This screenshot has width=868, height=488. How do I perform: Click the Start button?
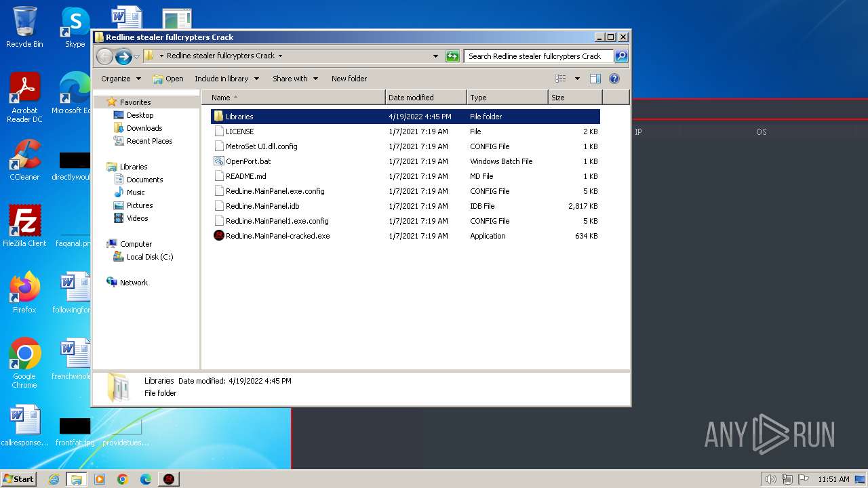click(19, 479)
